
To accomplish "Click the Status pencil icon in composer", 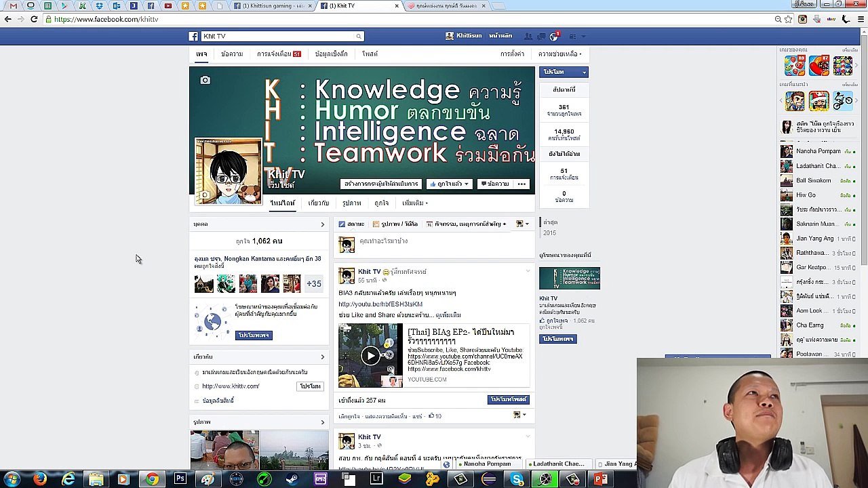I will point(342,224).
